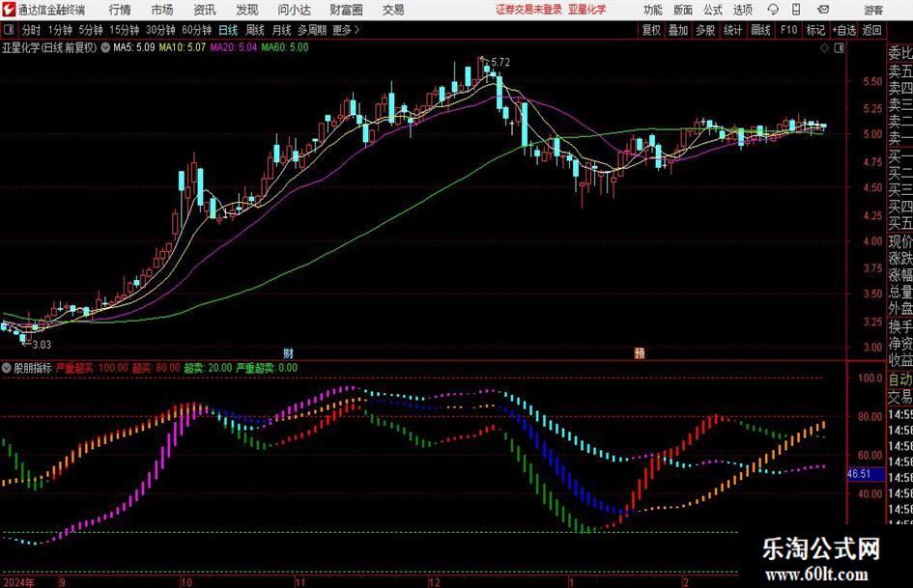The image size is (913, 588).
Task: Select the 周线 weekly chart tab
Action: (x=255, y=30)
